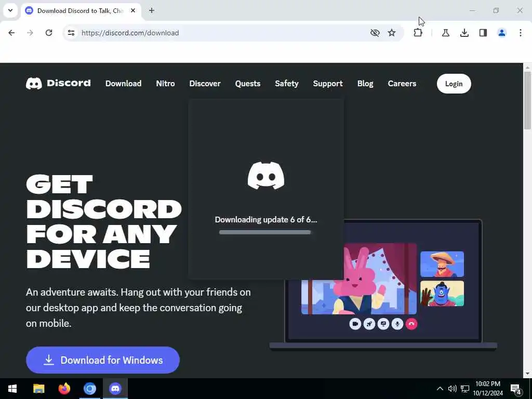Click the Discord logo in the site header
The height and width of the screenshot is (399, 532).
tap(58, 84)
